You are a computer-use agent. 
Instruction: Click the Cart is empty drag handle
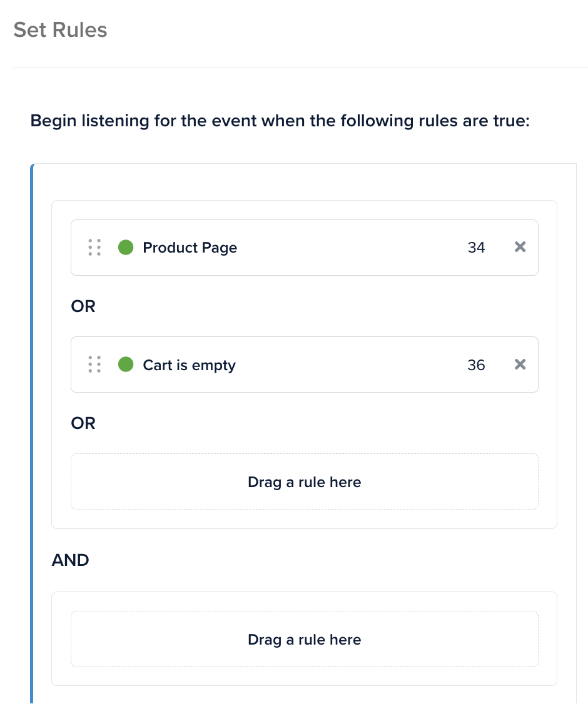[x=94, y=365]
